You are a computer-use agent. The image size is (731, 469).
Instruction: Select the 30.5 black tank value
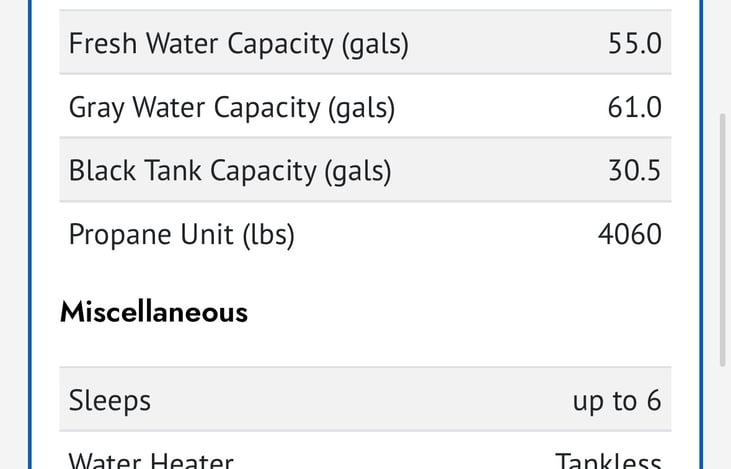click(x=634, y=170)
